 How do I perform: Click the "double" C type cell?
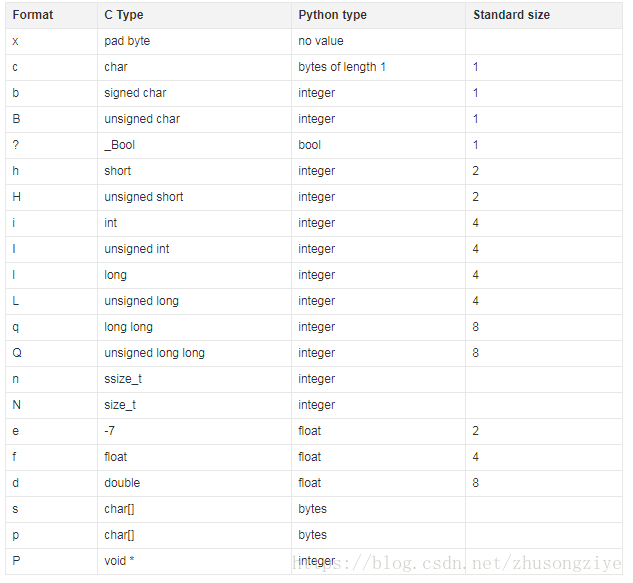123,483
